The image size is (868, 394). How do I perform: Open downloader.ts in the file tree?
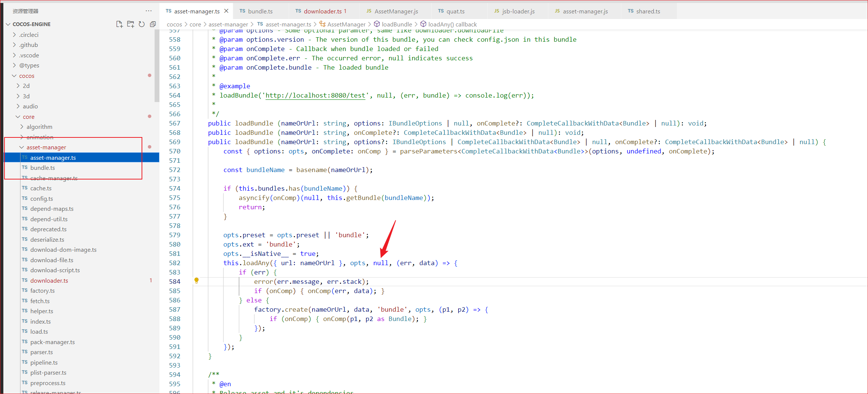point(49,280)
